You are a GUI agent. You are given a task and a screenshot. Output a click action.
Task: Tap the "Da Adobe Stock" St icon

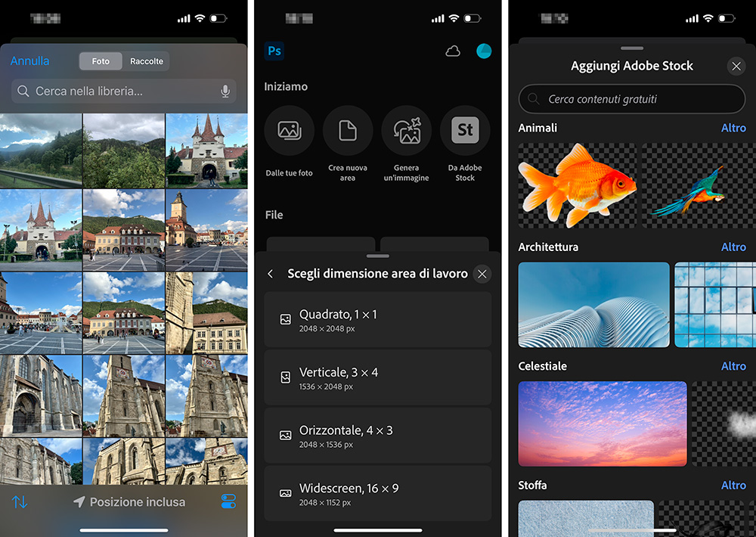pyautogui.click(x=464, y=130)
